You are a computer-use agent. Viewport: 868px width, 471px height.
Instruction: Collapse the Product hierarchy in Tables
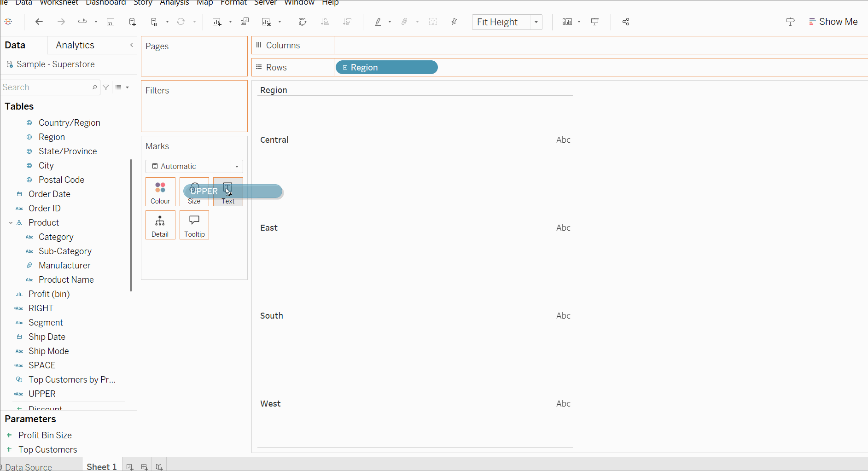tap(11, 223)
